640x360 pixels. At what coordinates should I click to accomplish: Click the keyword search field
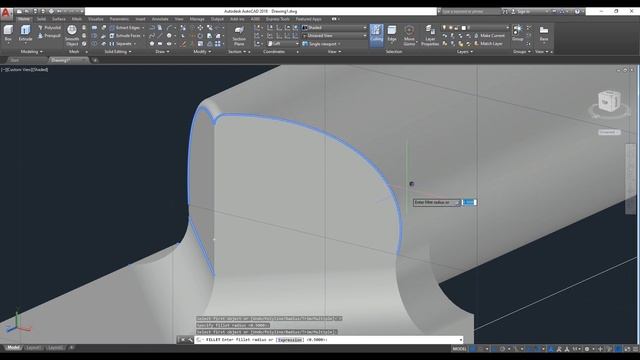(x=471, y=12)
